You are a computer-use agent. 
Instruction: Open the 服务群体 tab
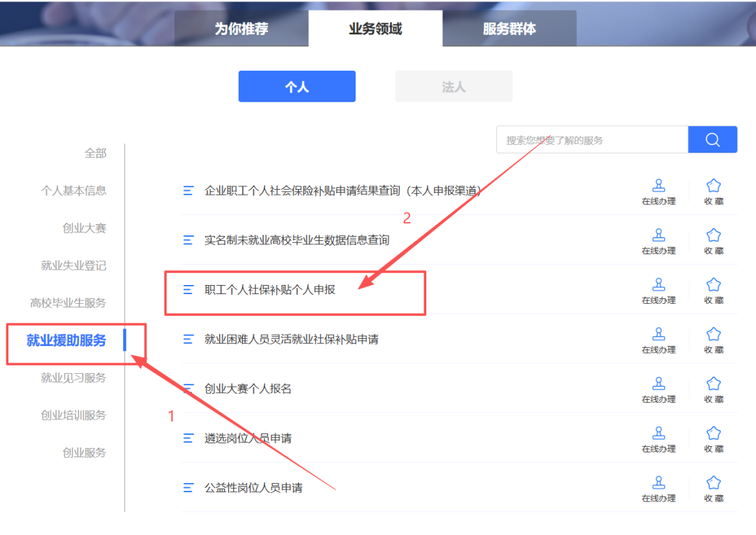pos(510,29)
